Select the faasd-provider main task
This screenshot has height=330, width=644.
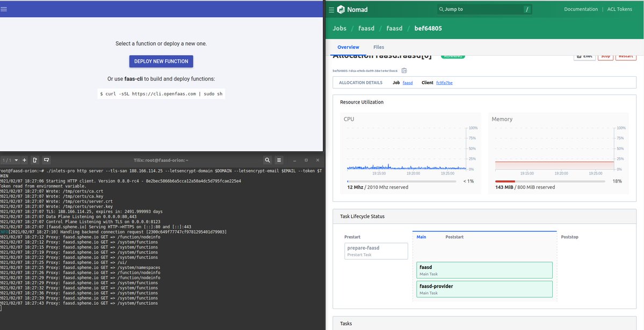(x=484, y=289)
